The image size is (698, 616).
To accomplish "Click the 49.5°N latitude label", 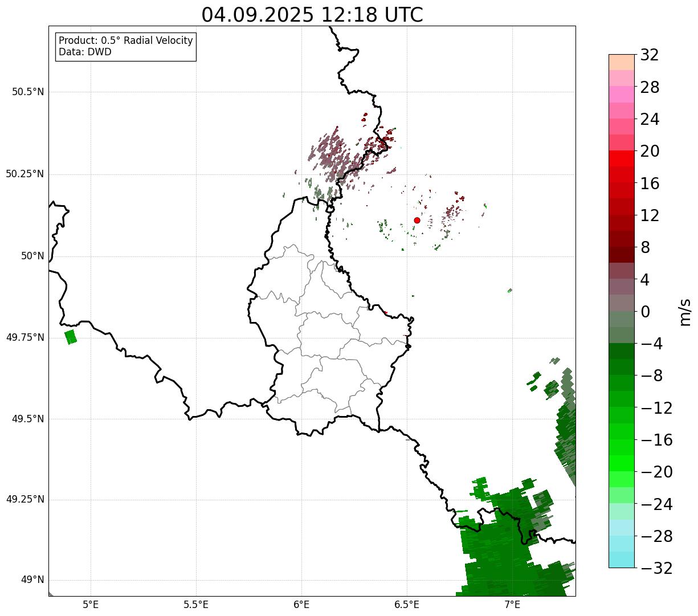I will click(28, 419).
